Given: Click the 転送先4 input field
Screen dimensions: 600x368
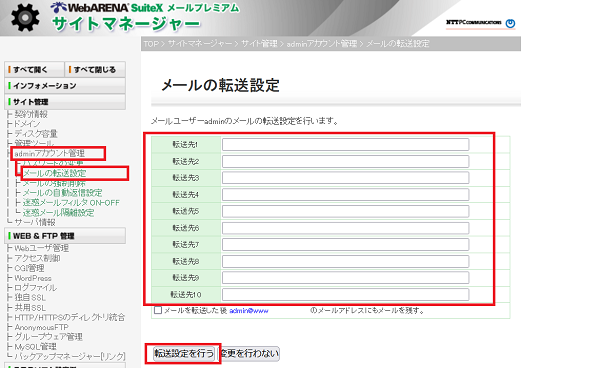Looking at the screenshot, I should pos(346,195).
